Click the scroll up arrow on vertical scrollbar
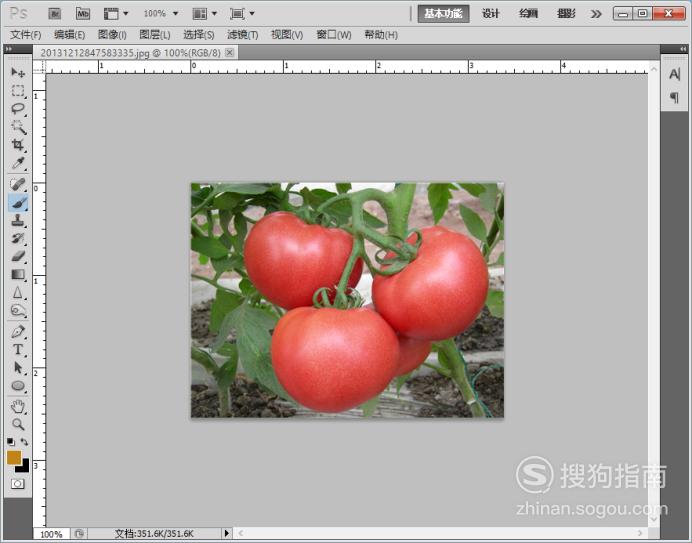This screenshot has height=543, width=692. pos(654,69)
